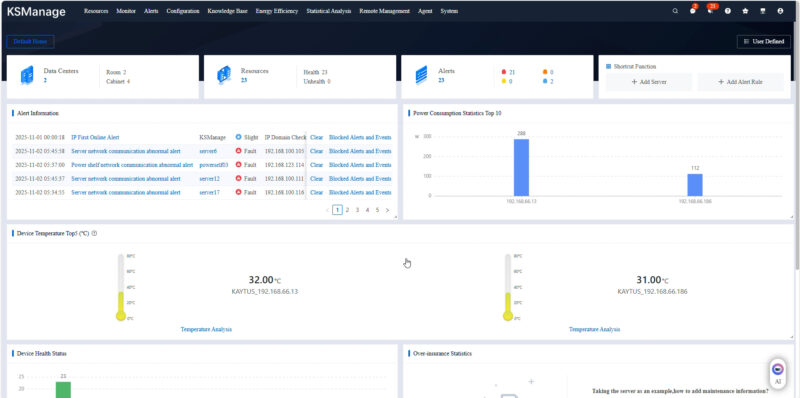The width and height of the screenshot is (800, 398).
Task: Open the System menu
Action: [449, 11]
